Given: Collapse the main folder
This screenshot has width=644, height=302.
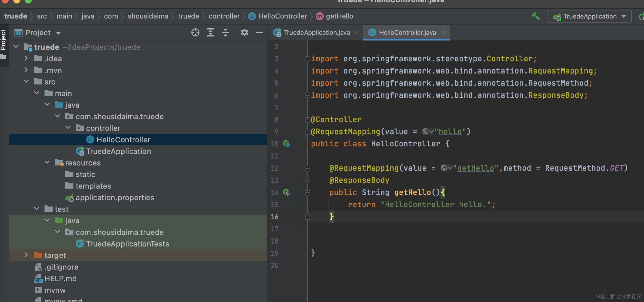Looking at the screenshot, I should pyautogui.click(x=37, y=93).
